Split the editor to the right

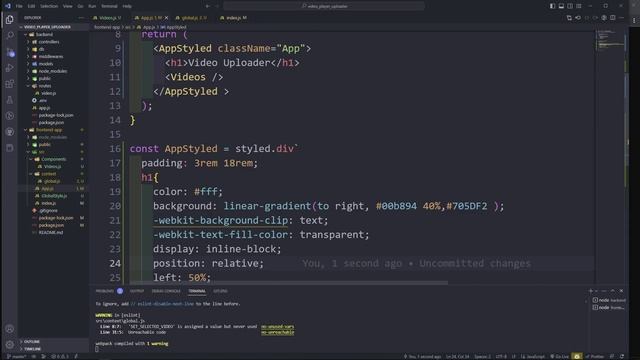click(613, 18)
